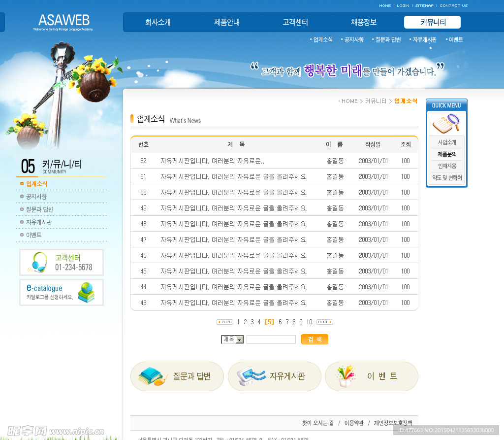
Task: Click the customer center headset icon
Action: 38,262
